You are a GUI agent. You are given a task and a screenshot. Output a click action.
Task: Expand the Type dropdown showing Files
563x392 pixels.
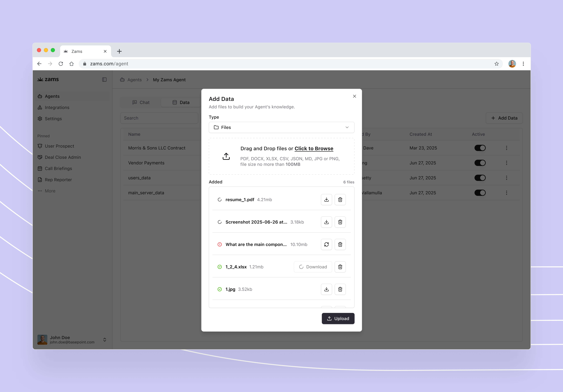pos(281,127)
